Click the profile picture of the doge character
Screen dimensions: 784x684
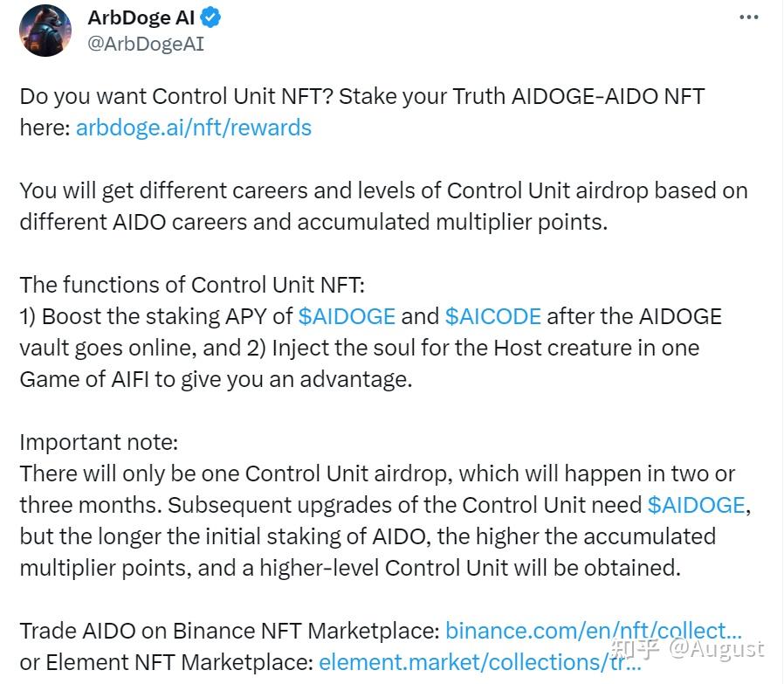click(x=44, y=31)
